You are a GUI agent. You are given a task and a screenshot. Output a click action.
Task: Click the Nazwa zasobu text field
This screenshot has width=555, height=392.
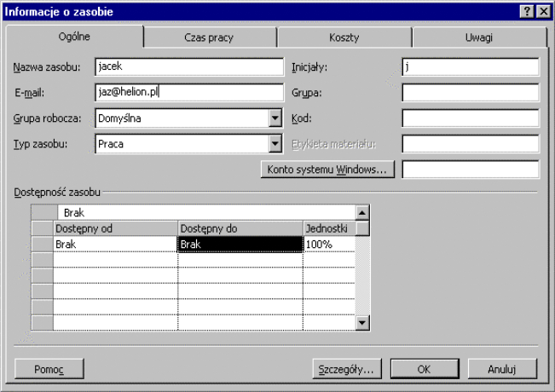[188, 67]
